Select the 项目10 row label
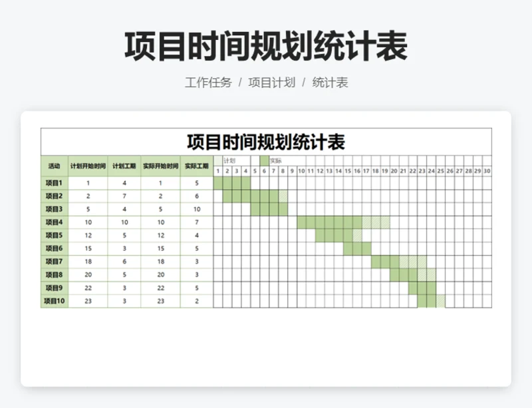 [x=55, y=301]
